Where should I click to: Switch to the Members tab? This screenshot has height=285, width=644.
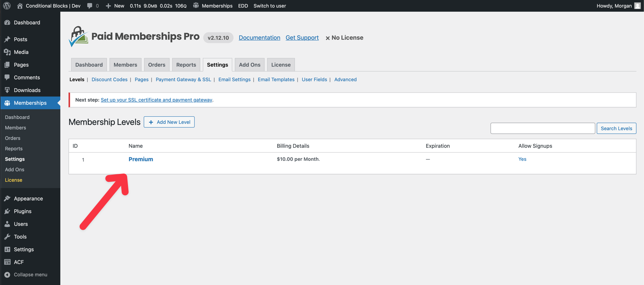125,65
